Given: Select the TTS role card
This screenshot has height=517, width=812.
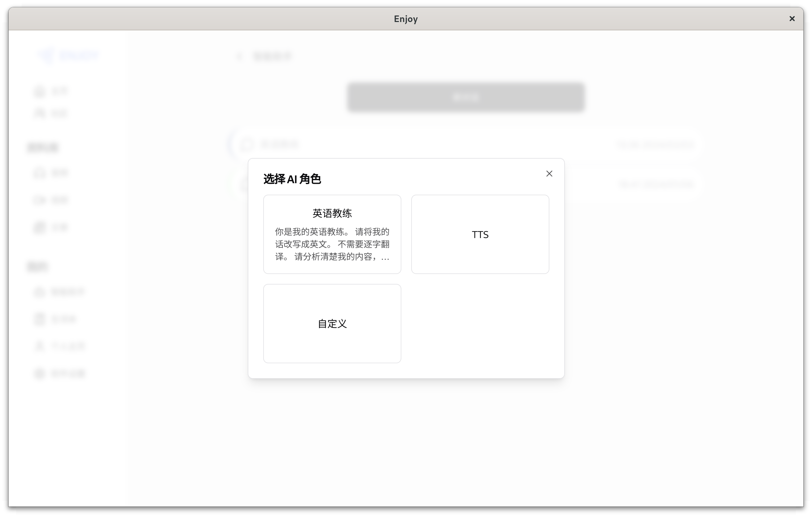Looking at the screenshot, I should click(x=479, y=234).
